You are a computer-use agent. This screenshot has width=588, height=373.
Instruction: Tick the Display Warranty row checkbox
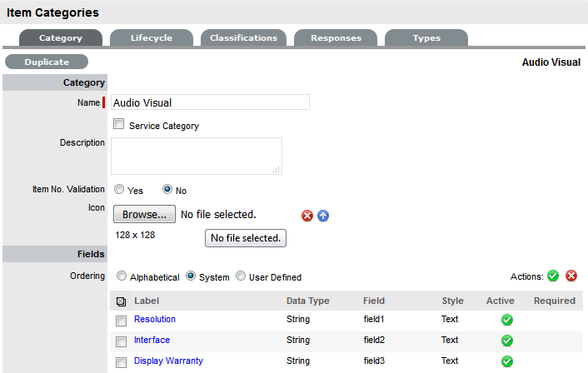point(122,362)
